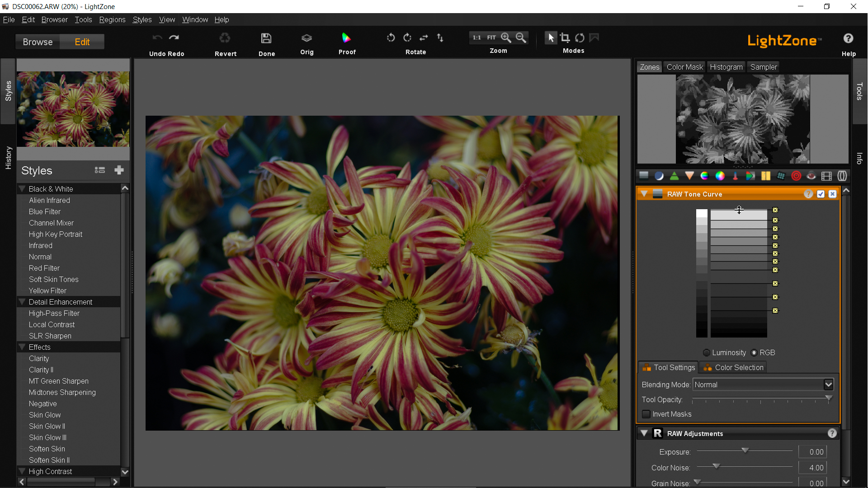Viewport: 868px width, 488px height.
Task: Open the ZoneMapper tool
Action: tap(643, 176)
